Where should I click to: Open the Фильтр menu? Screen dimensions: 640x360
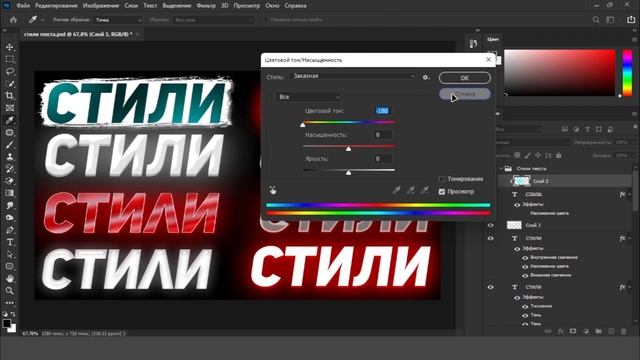(x=206, y=6)
